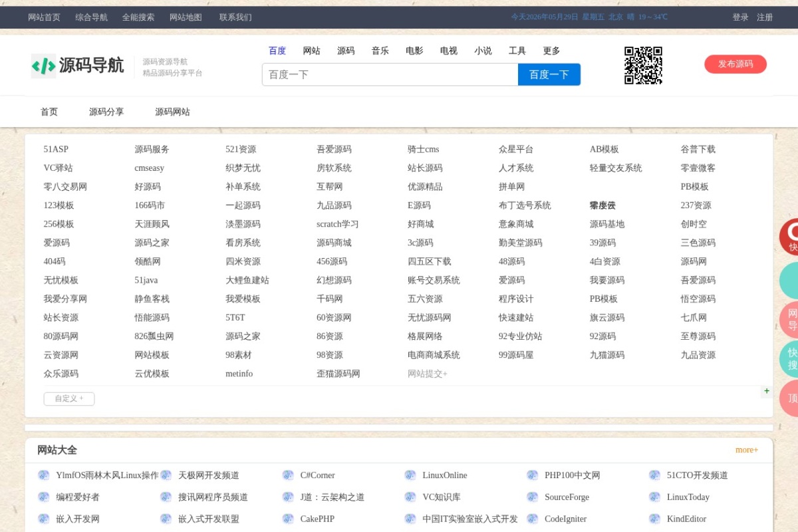
Task: Open 全能搜索 in top bar
Action: (138, 17)
